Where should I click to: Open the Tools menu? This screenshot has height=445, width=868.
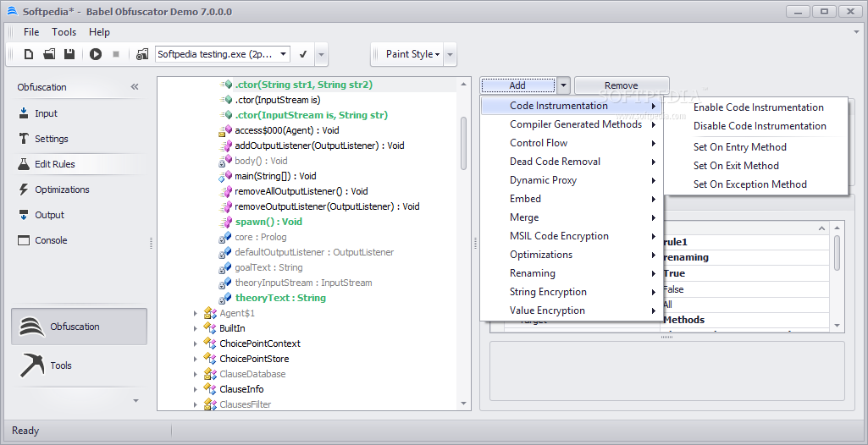(64, 32)
